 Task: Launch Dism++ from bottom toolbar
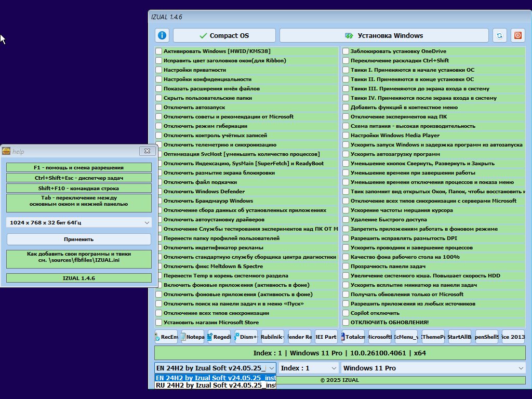tap(246, 337)
